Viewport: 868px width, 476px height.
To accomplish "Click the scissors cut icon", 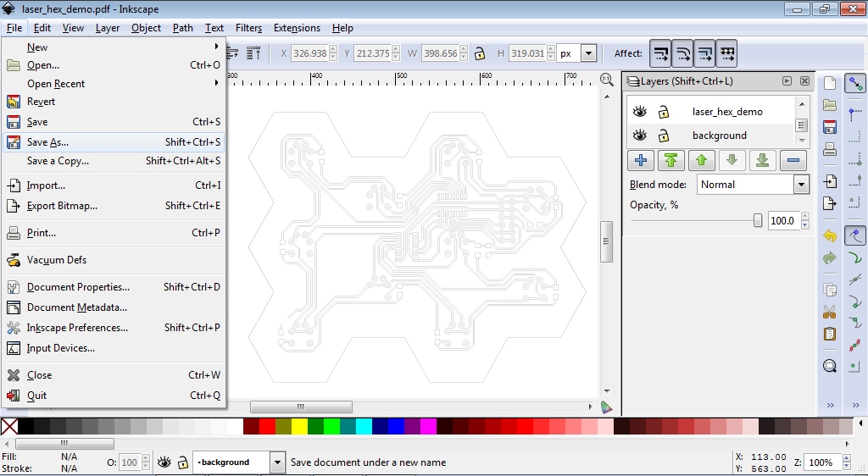I will tap(829, 313).
